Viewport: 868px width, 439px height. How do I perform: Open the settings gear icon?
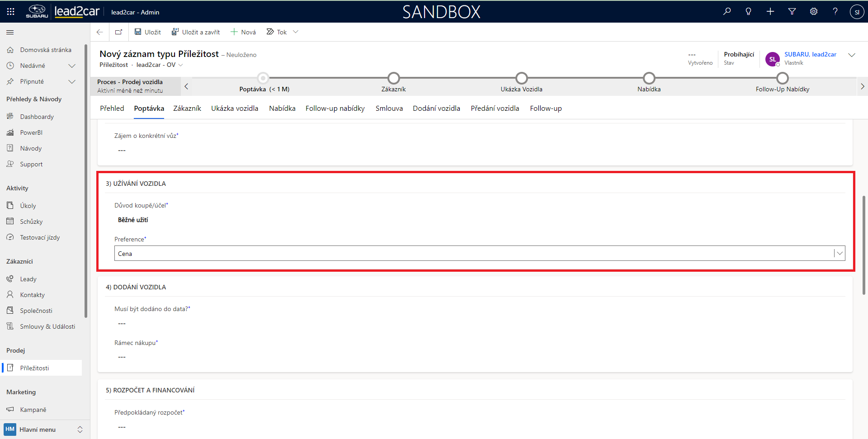point(814,12)
